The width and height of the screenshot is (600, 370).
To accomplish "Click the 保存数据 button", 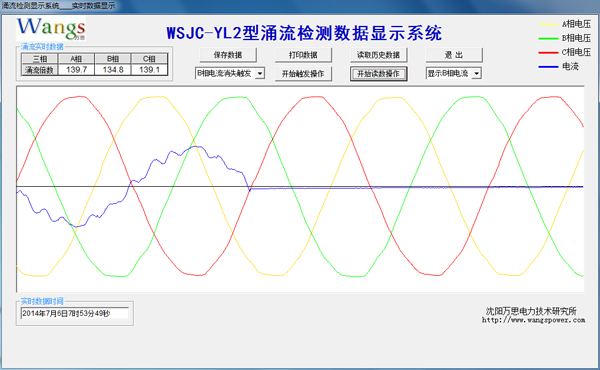I will (x=228, y=55).
